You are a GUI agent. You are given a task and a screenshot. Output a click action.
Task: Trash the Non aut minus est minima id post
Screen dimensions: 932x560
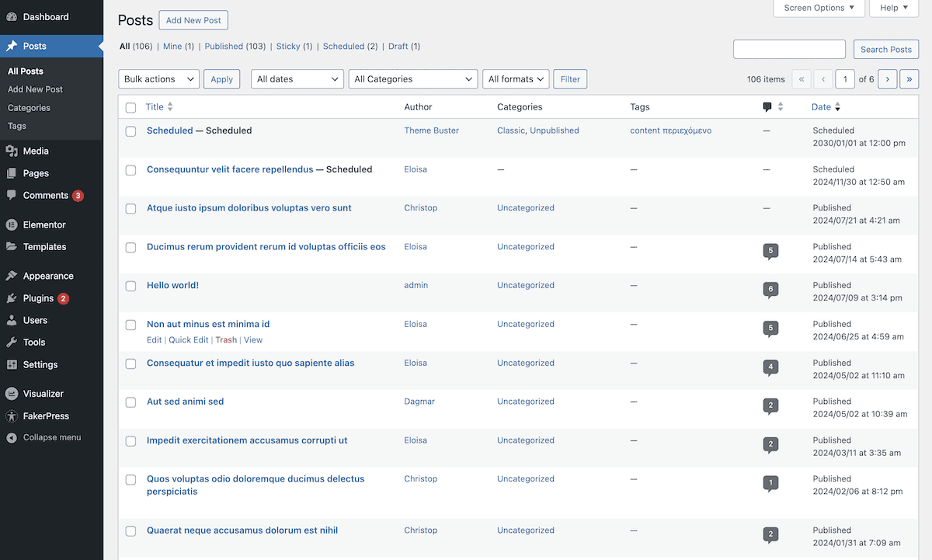[226, 339]
